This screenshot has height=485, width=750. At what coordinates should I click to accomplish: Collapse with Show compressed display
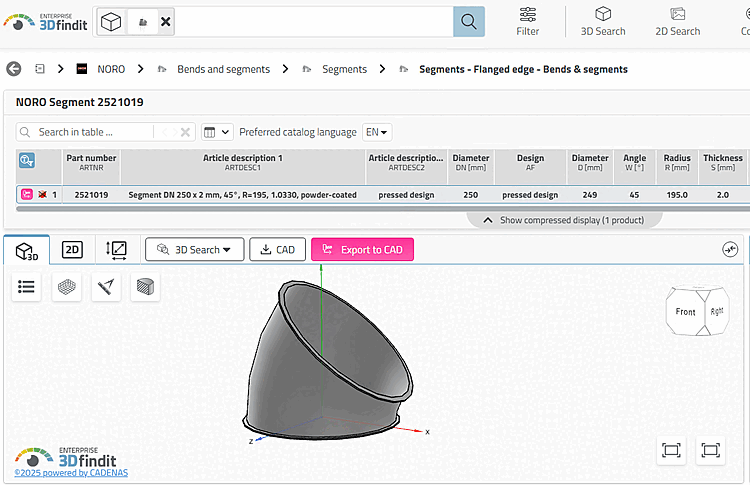point(564,220)
